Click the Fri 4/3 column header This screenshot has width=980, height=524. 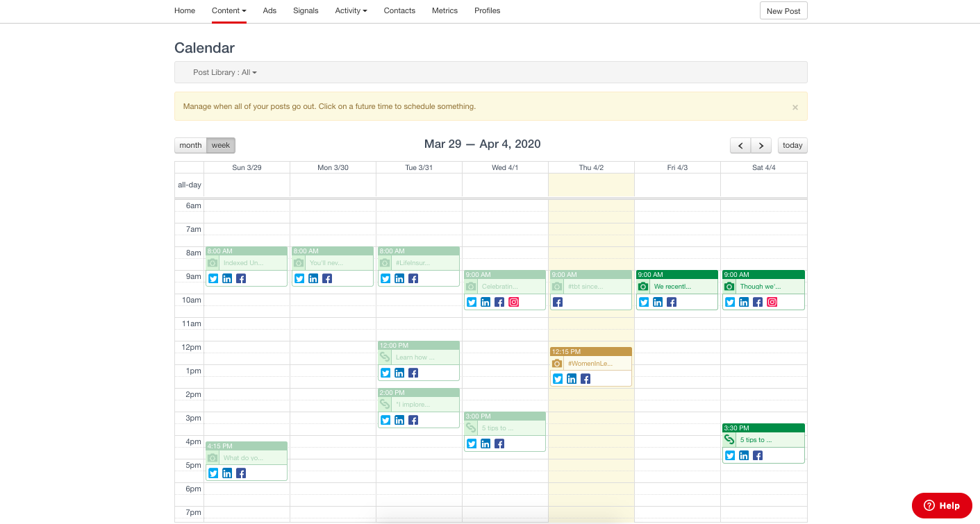pyautogui.click(x=677, y=168)
